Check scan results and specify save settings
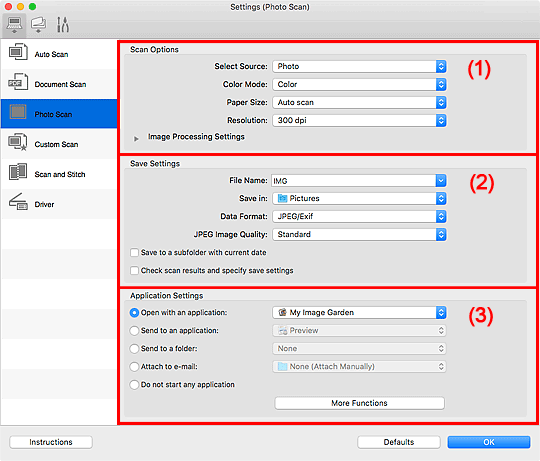Screen dimensions: 540x461 (x=134, y=271)
